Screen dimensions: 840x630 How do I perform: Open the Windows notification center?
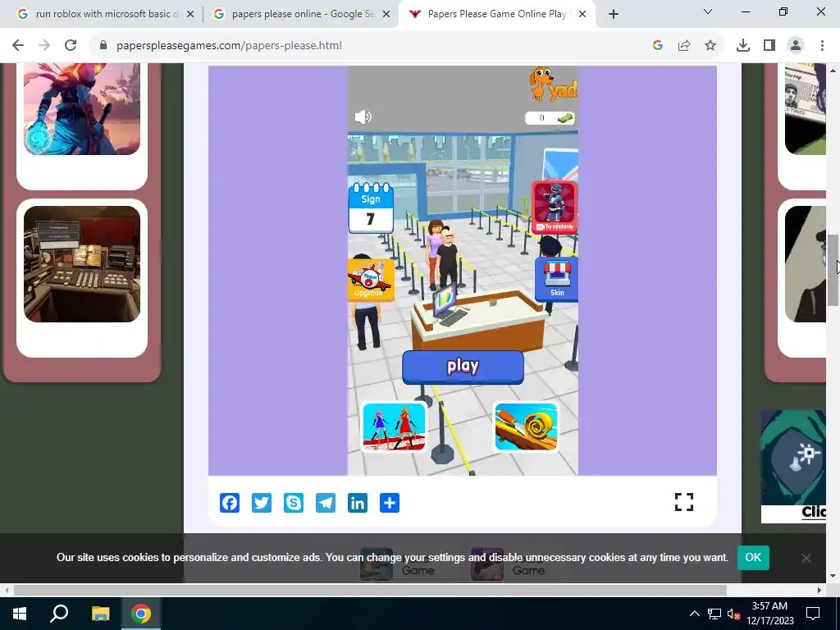tap(813, 614)
